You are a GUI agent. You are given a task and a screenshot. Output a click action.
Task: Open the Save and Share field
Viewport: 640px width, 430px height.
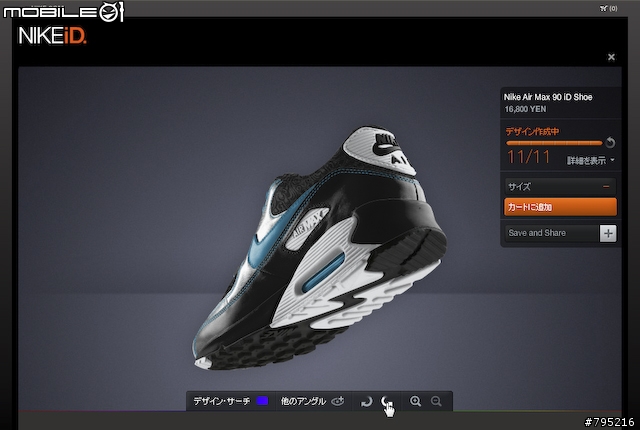552,233
